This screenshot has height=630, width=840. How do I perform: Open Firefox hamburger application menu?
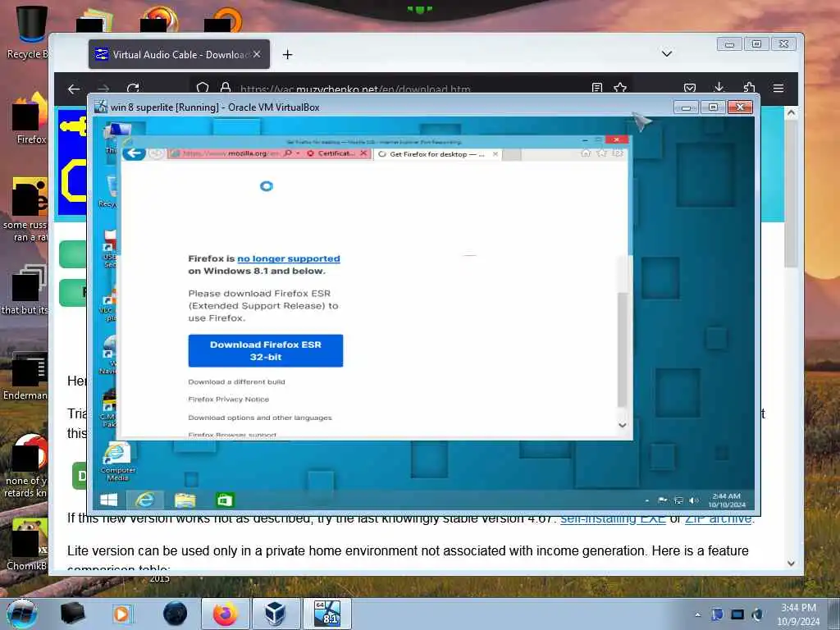click(x=778, y=88)
